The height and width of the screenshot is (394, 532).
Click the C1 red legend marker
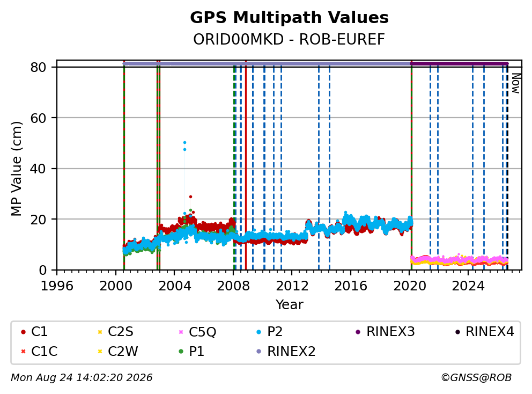(x=23, y=332)
